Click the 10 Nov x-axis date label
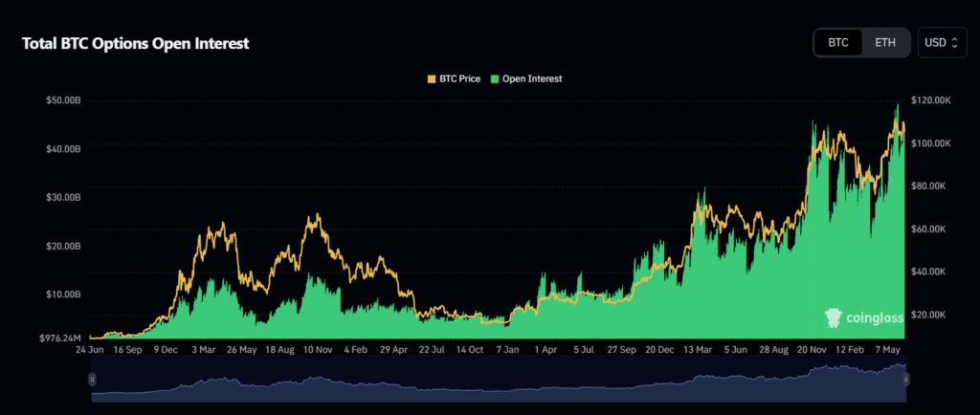 pyautogui.click(x=317, y=350)
